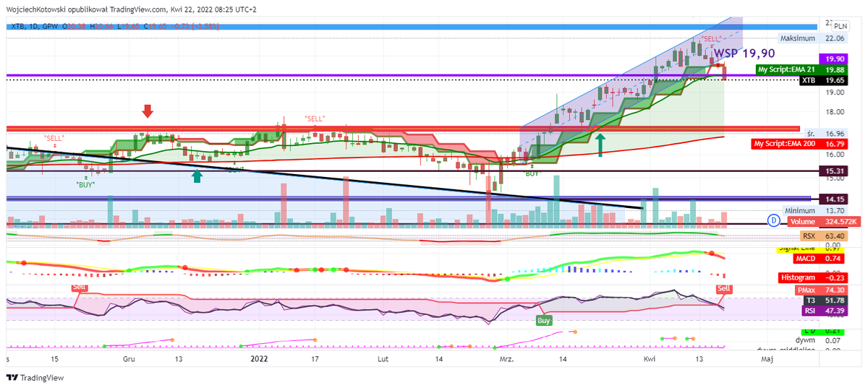Click the XTB symbol in chart header

point(17,26)
